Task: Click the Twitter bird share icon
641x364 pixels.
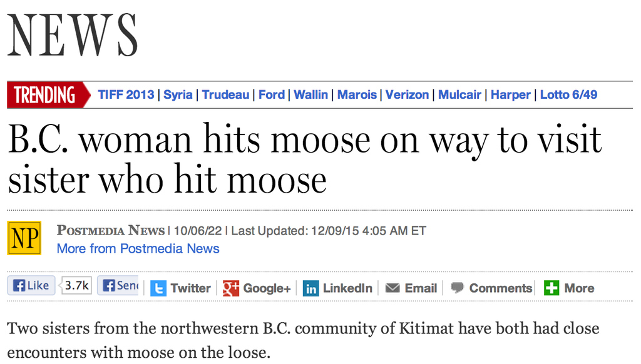Action: pyautogui.click(x=158, y=288)
